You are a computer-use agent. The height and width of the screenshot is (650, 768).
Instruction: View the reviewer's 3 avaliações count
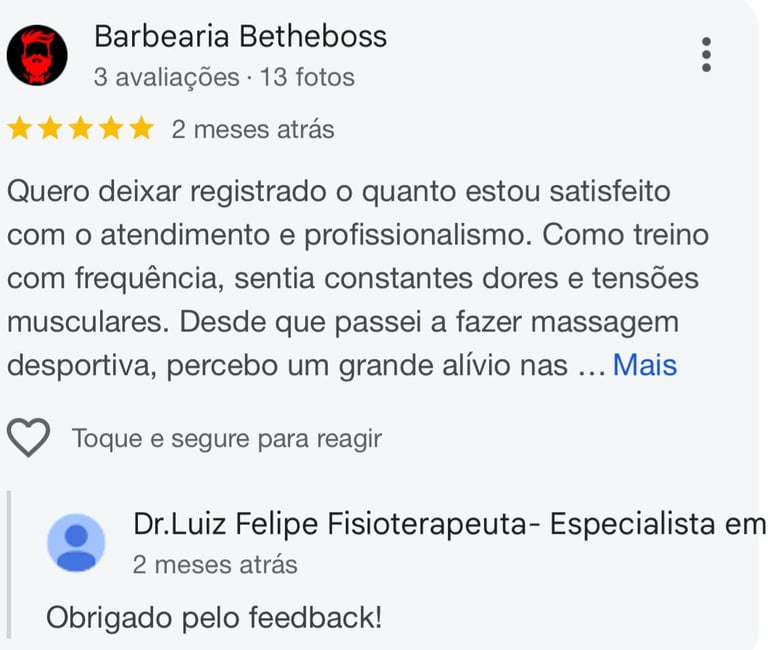(167, 77)
